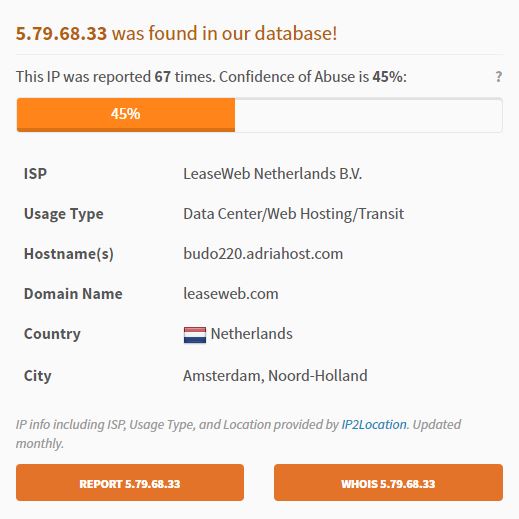Click the Hostname(s) row label
Screen dimensions: 519x519
tap(69, 254)
